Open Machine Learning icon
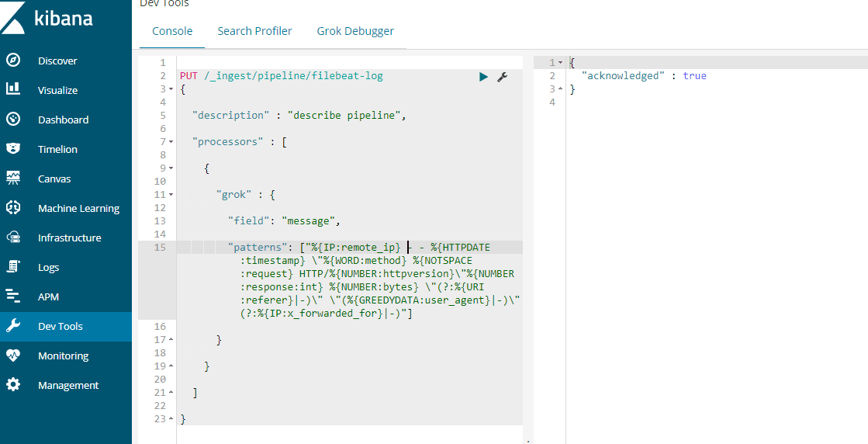Image resolution: width=868 pixels, height=444 pixels. point(13,208)
